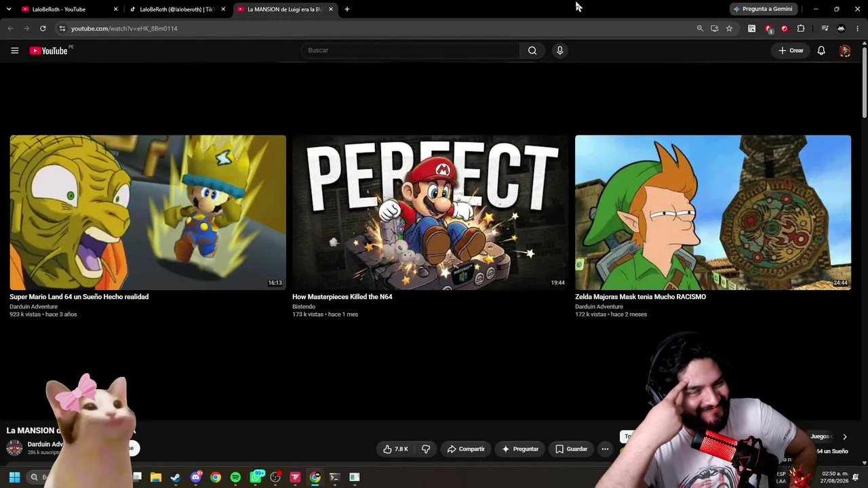Select the La MANSION de Luigi tab
This screenshot has height=488, width=868.
click(285, 9)
